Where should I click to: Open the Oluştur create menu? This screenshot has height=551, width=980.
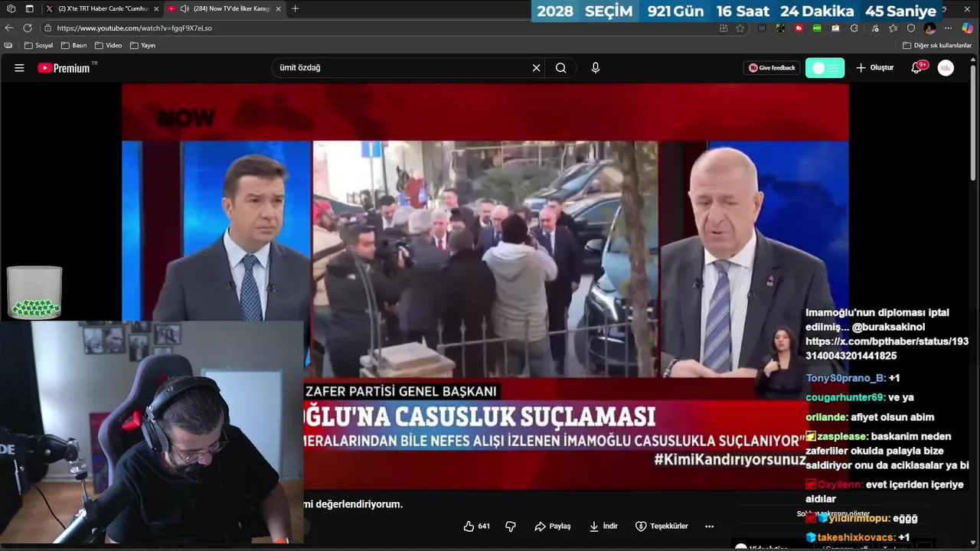pos(874,67)
